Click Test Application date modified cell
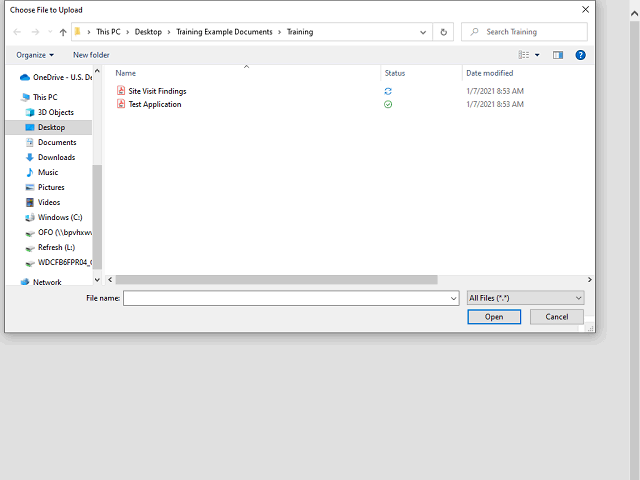Viewport: 640px width, 480px height. [495, 104]
